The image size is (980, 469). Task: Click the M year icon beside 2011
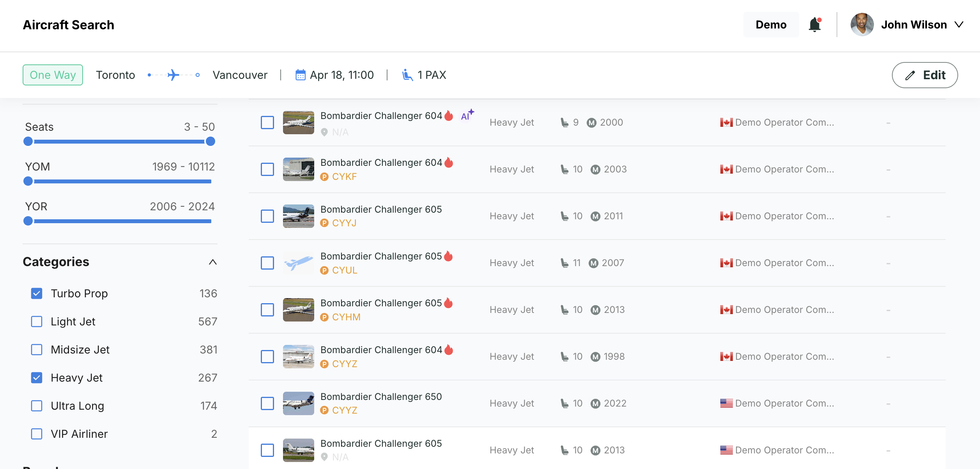tap(595, 216)
